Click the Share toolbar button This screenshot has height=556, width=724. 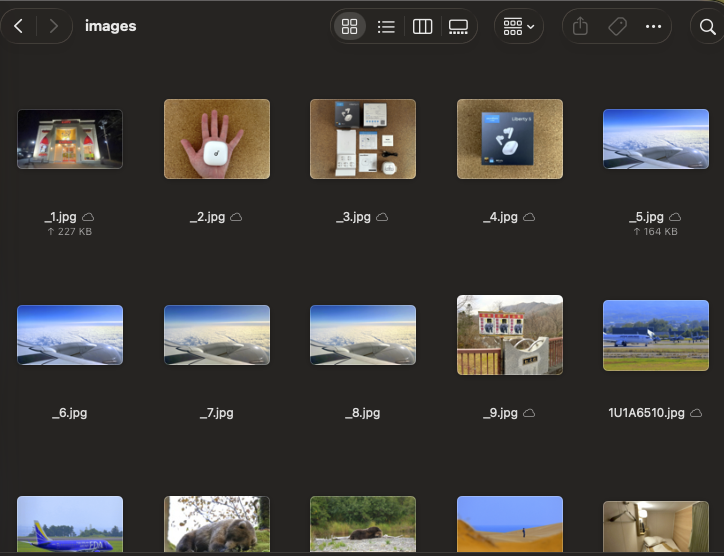point(580,26)
